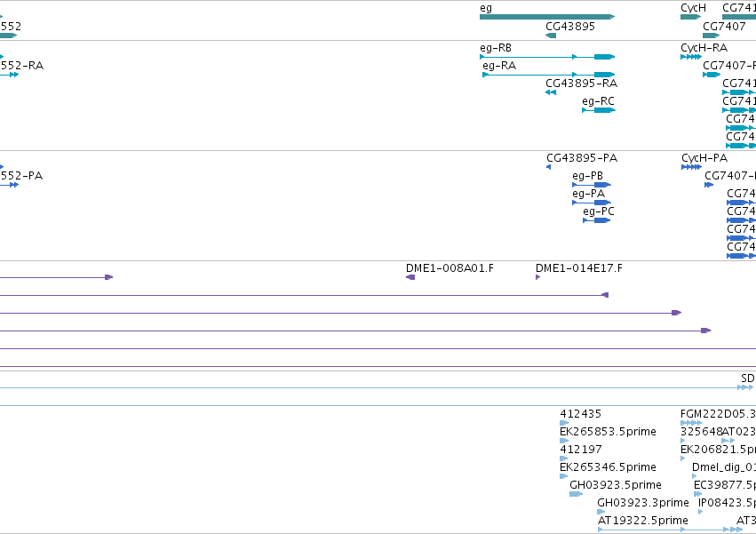Open the AT19322.5prime EST label
Image resolution: width=756 pixels, height=534 pixels.
(x=643, y=521)
